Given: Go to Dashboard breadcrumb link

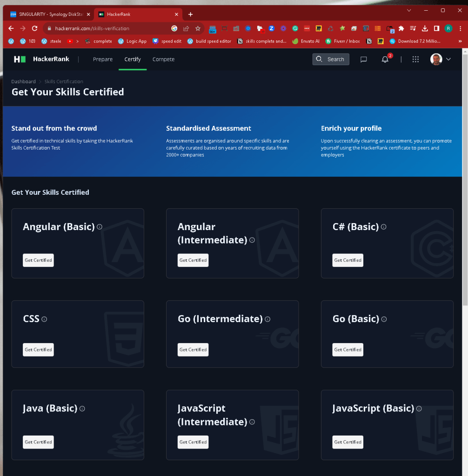Looking at the screenshot, I should 23,81.
